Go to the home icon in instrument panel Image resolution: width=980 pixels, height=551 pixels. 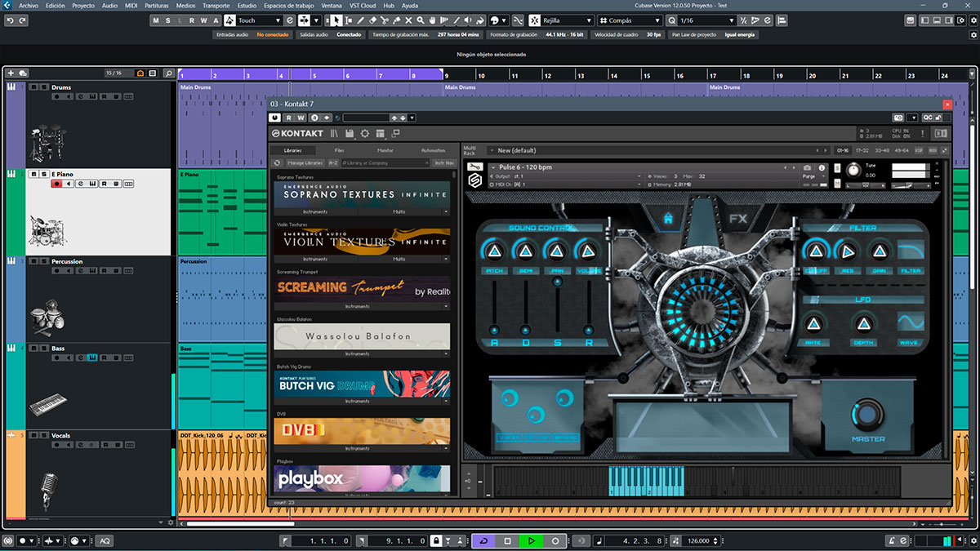coord(668,219)
